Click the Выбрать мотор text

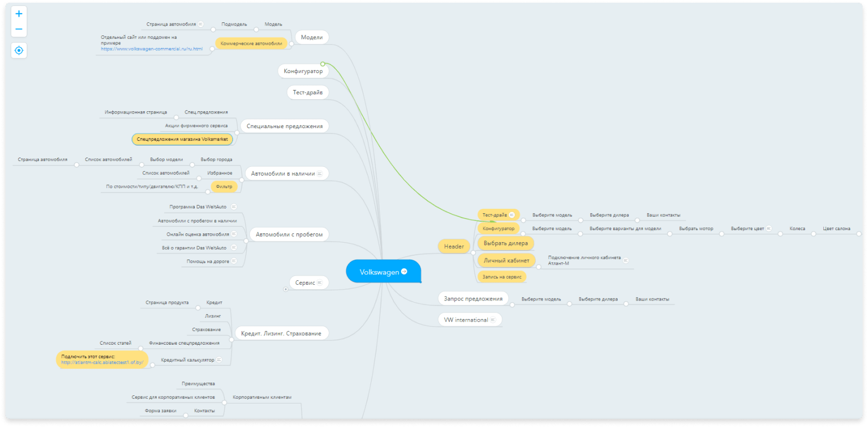click(x=696, y=229)
